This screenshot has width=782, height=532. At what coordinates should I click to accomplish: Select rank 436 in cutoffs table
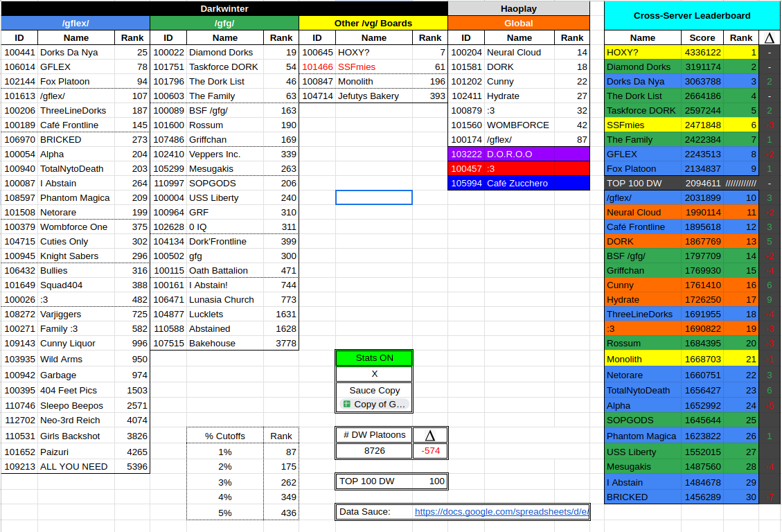point(281,513)
